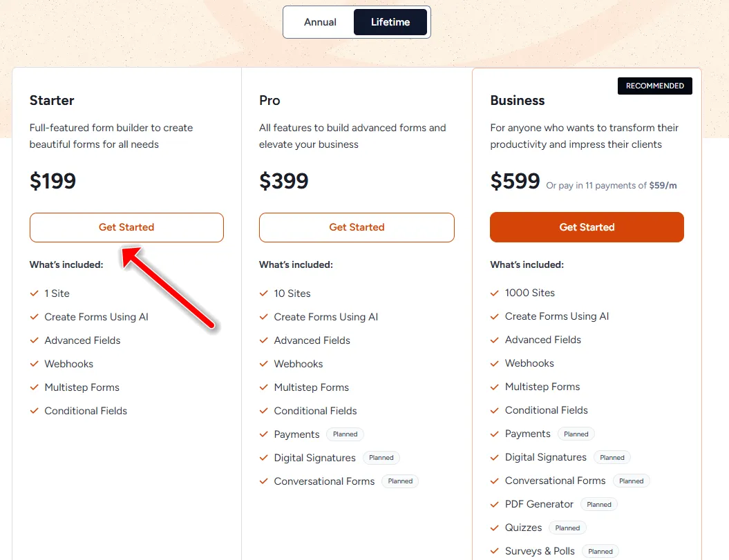Click the Starter plan $199 price
This screenshot has width=729, height=560.
pyautogui.click(x=53, y=181)
